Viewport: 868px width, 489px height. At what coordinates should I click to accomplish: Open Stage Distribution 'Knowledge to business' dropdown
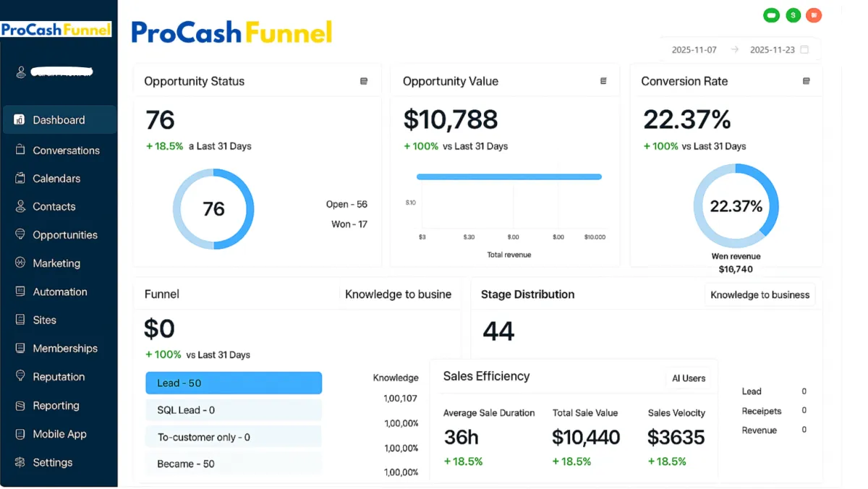(x=759, y=294)
